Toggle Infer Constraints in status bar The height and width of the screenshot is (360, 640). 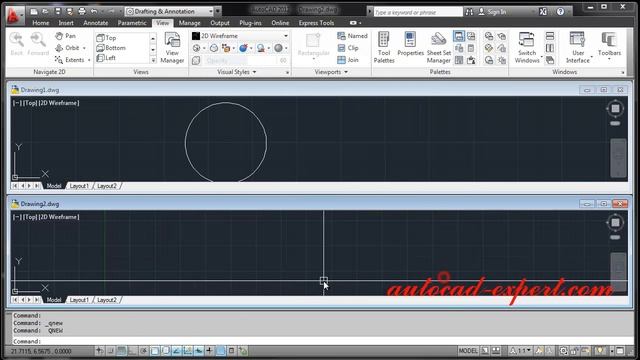tap(99, 351)
